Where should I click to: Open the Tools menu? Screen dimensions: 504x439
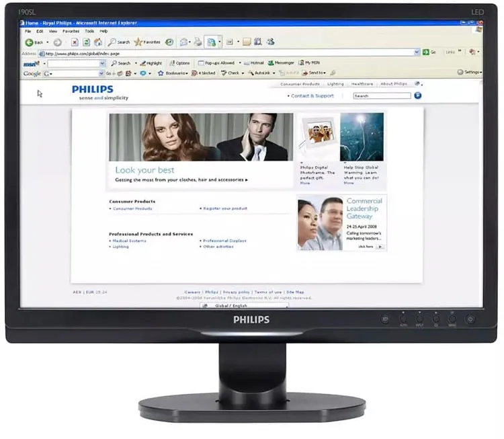(89, 31)
